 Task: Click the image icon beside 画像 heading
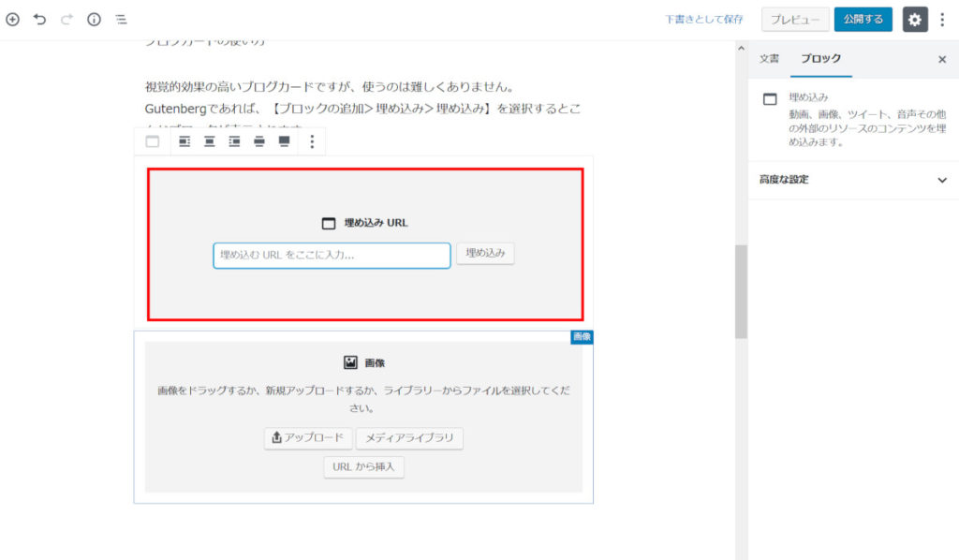[350, 362]
